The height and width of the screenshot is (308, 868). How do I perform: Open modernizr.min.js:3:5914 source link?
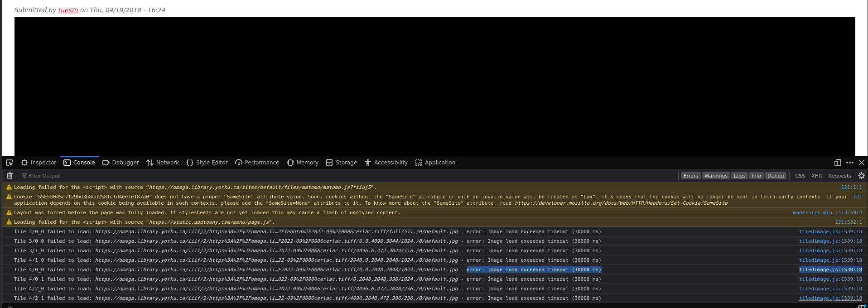(828, 212)
